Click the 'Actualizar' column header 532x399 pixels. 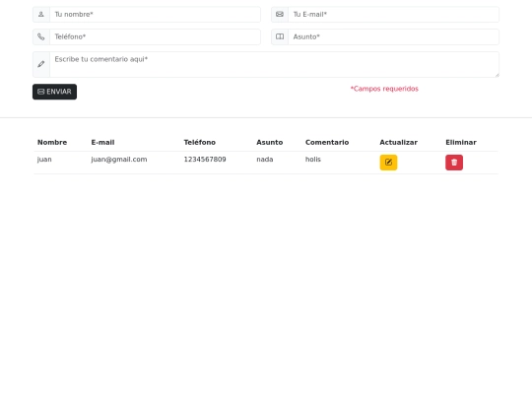tap(399, 143)
